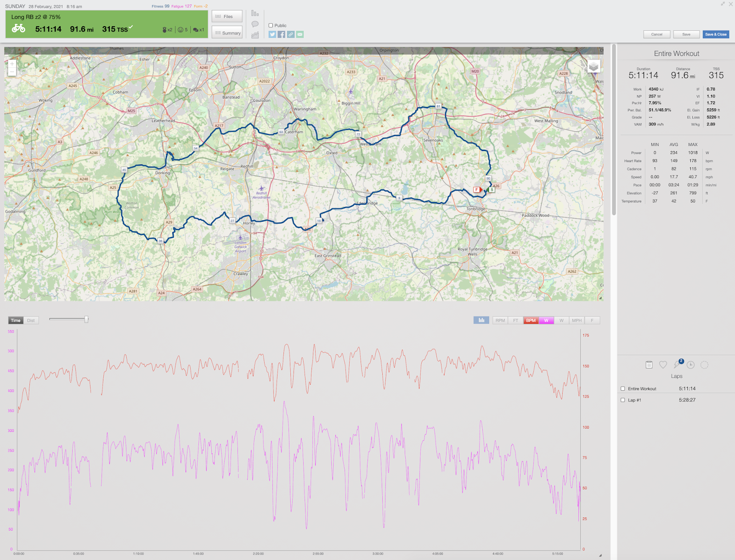Screen dimensions: 735x560
Task: Click the map resize handle at bottom corner
Action: [x=600, y=298]
